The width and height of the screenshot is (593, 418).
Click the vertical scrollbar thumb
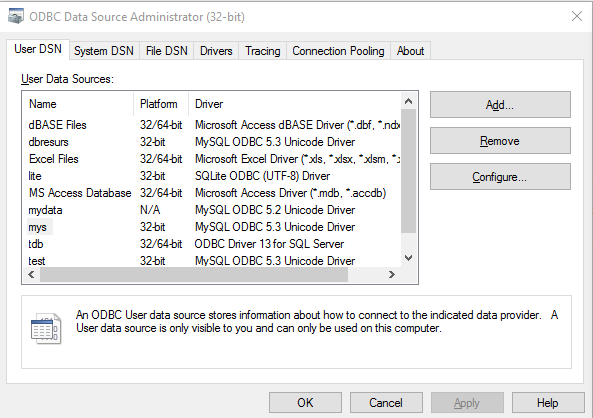[x=408, y=171]
